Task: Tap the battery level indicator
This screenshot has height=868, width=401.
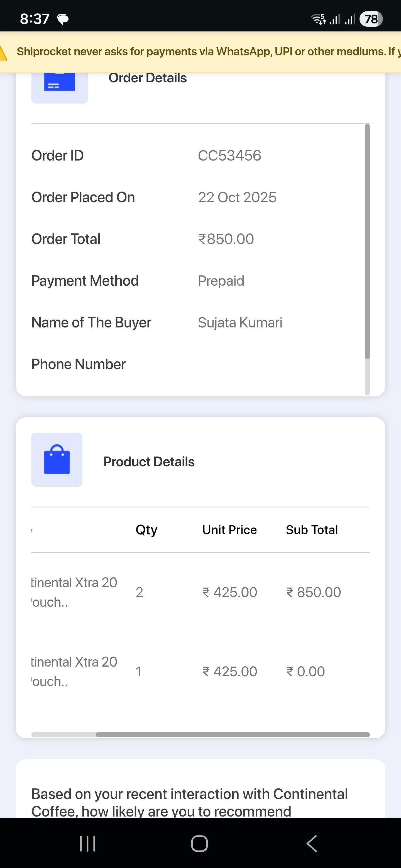Action: (371, 19)
